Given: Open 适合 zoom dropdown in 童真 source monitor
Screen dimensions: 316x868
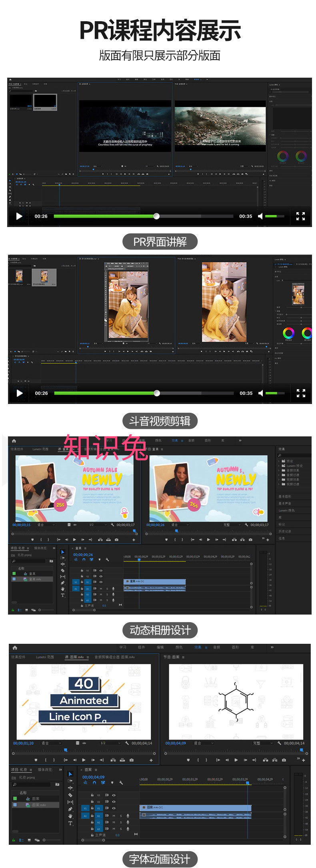Looking at the screenshot, I should click(46, 524).
